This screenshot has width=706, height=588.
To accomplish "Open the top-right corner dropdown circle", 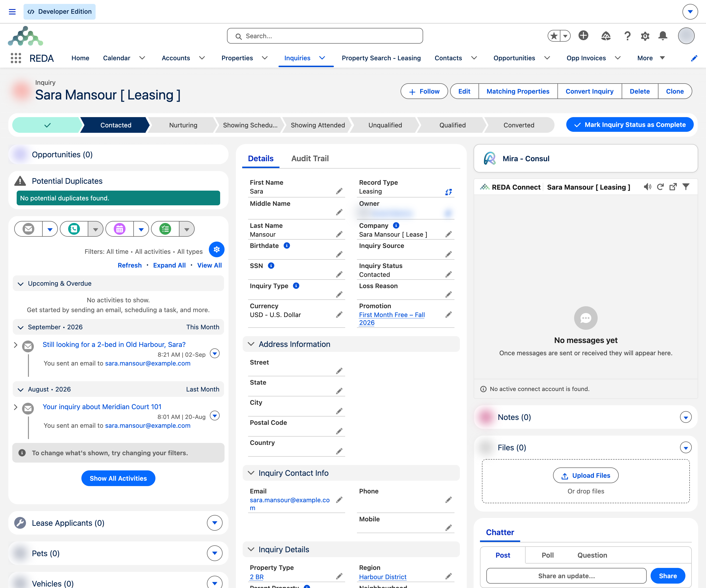I will click(690, 12).
